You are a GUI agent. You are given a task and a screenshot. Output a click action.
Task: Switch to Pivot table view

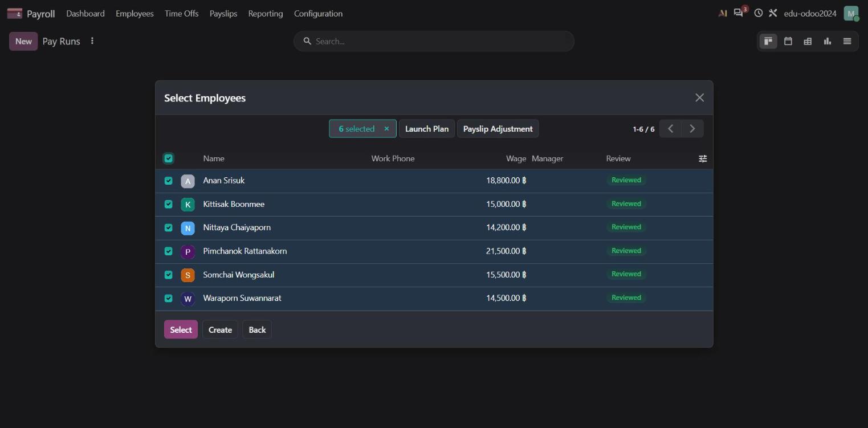coord(808,41)
